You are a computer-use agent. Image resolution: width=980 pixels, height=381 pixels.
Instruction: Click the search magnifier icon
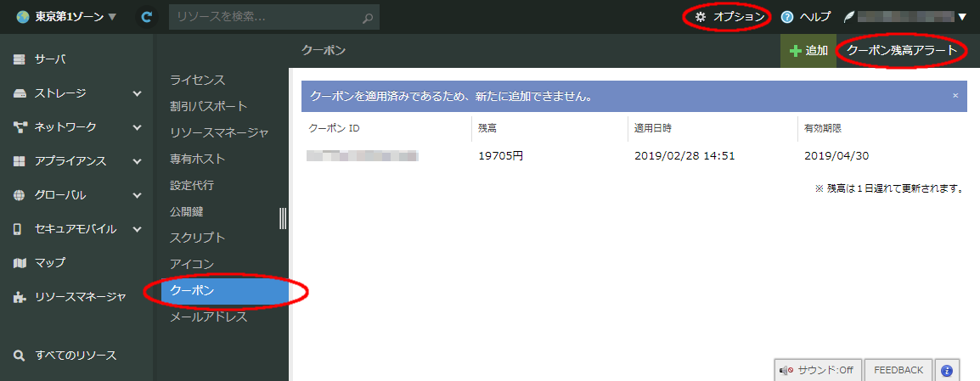coord(367,17)
